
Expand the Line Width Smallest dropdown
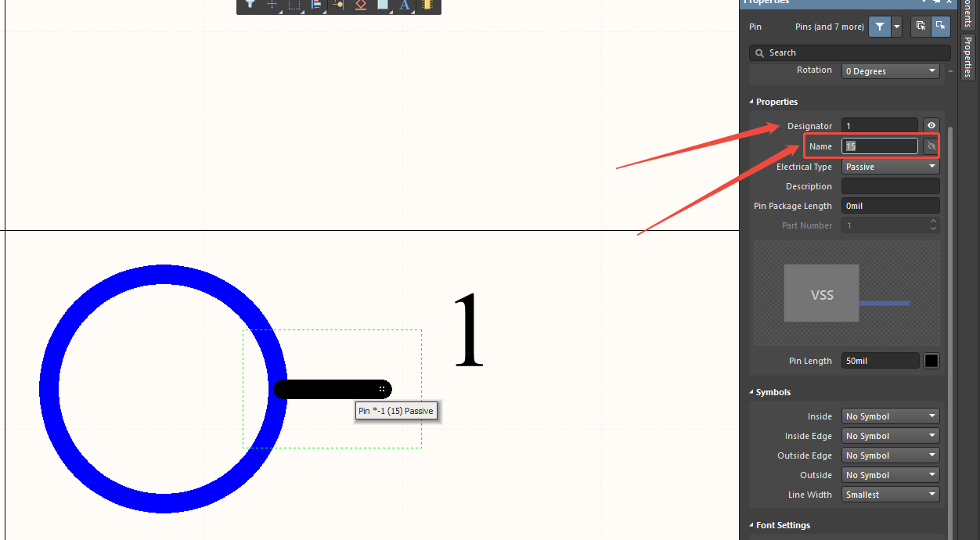pyautogui.click(x=891, y=495)
